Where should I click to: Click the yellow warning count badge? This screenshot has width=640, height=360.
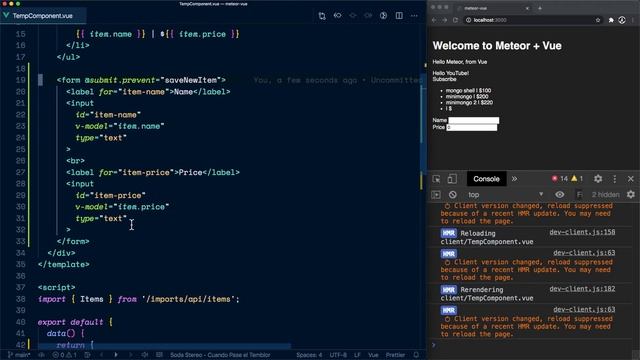tap(577, 179)
